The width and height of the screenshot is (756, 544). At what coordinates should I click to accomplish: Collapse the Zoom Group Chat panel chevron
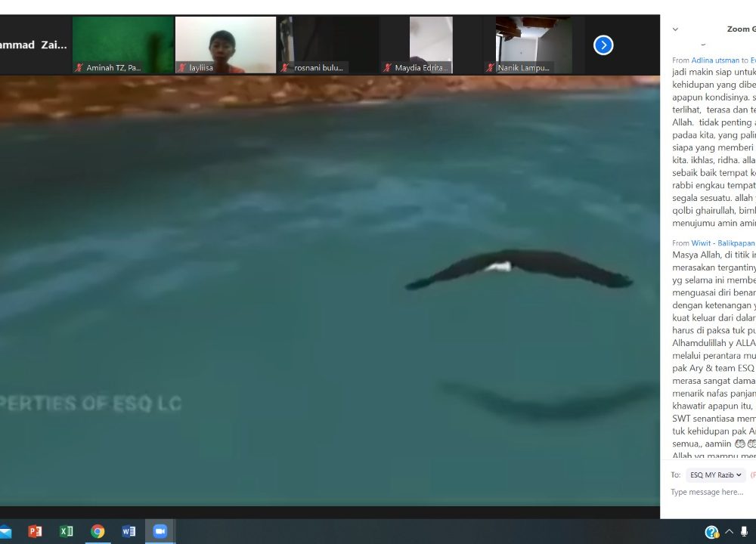coord(675,29)
